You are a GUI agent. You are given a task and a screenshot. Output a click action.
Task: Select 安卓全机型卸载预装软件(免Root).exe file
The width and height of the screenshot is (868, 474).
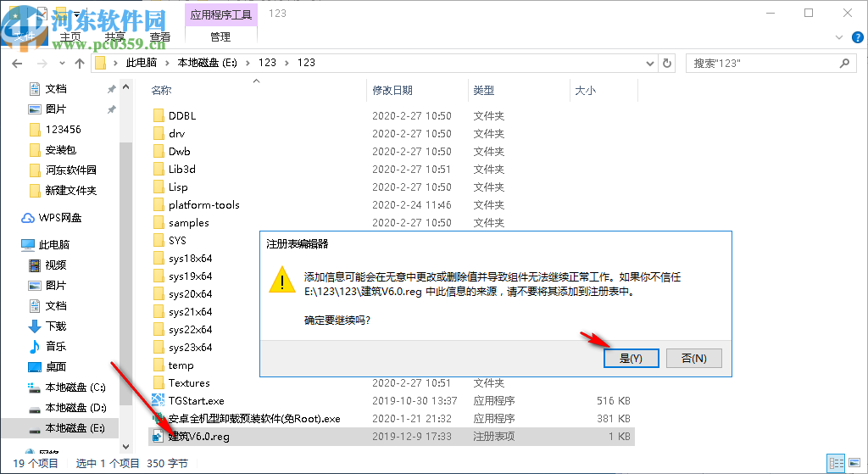[x=254, y=419]
